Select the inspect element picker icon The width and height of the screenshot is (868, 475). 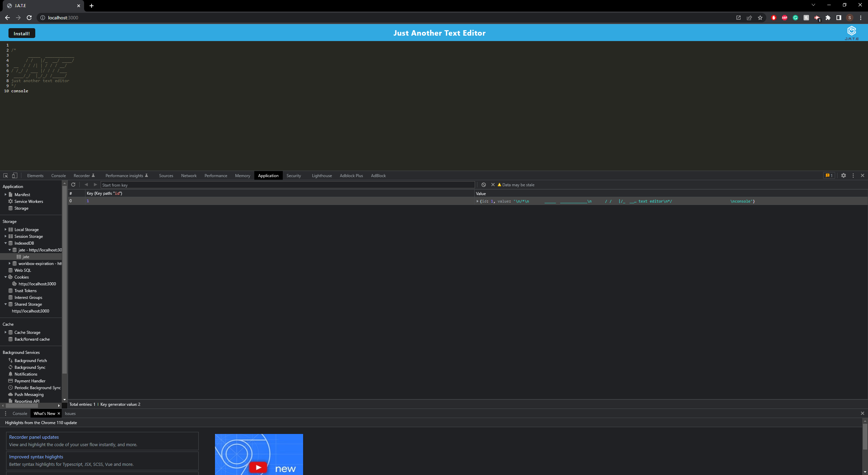pyautogui.click(x=5, y=175)
